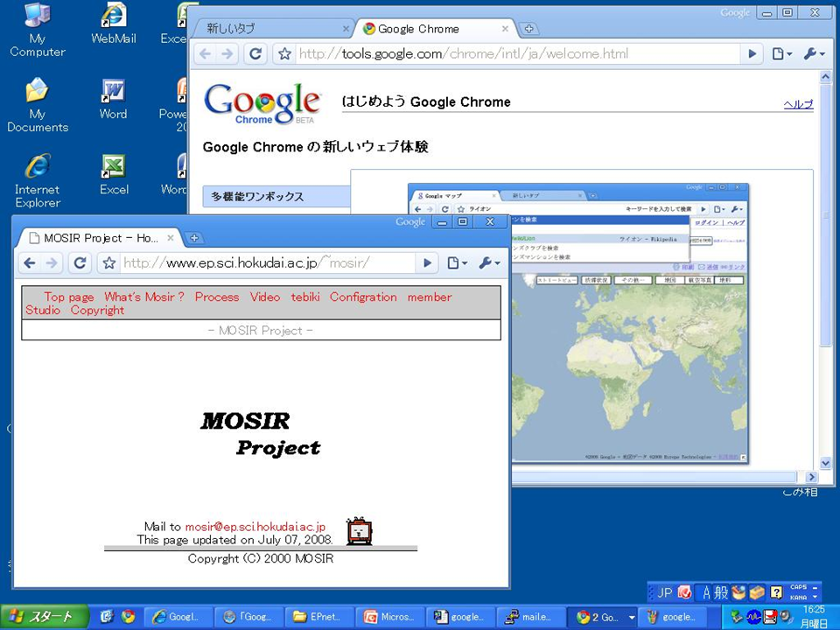Toggle KANA lock on language bar
The image size is (840, 630).
coord(798,598)
